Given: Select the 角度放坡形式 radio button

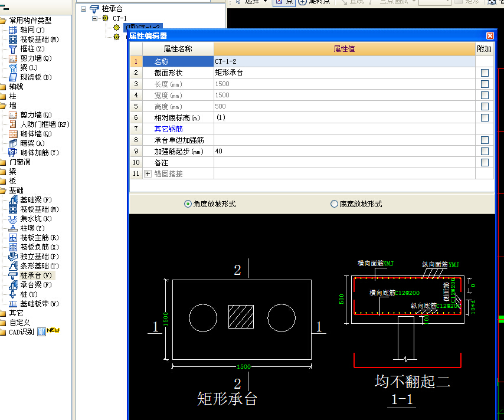Looking at the screenshot, I should [x=188, y=204].
